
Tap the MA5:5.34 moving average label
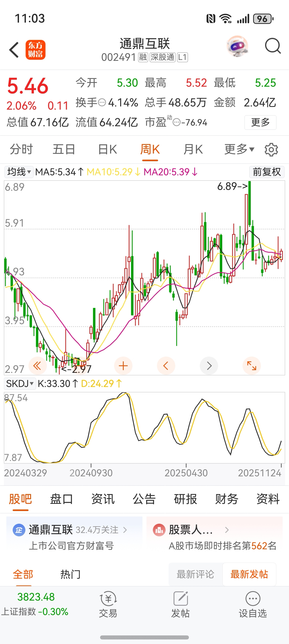tap(59, 172)
